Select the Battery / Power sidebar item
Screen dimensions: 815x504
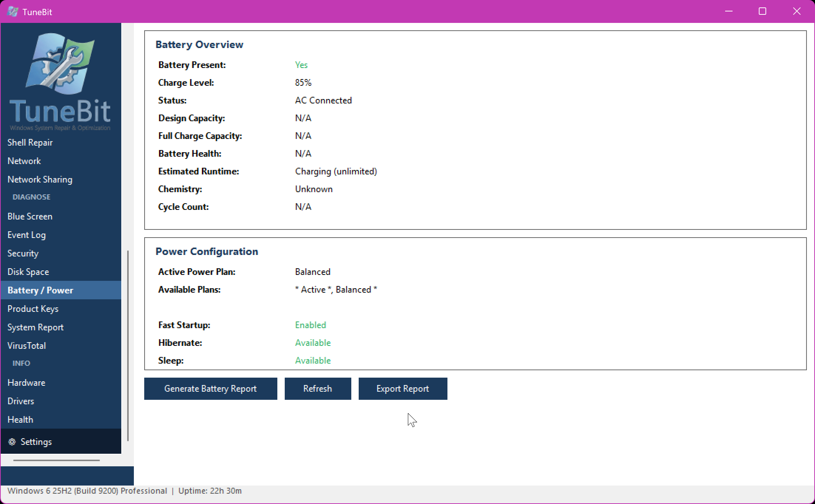(61, 290)
